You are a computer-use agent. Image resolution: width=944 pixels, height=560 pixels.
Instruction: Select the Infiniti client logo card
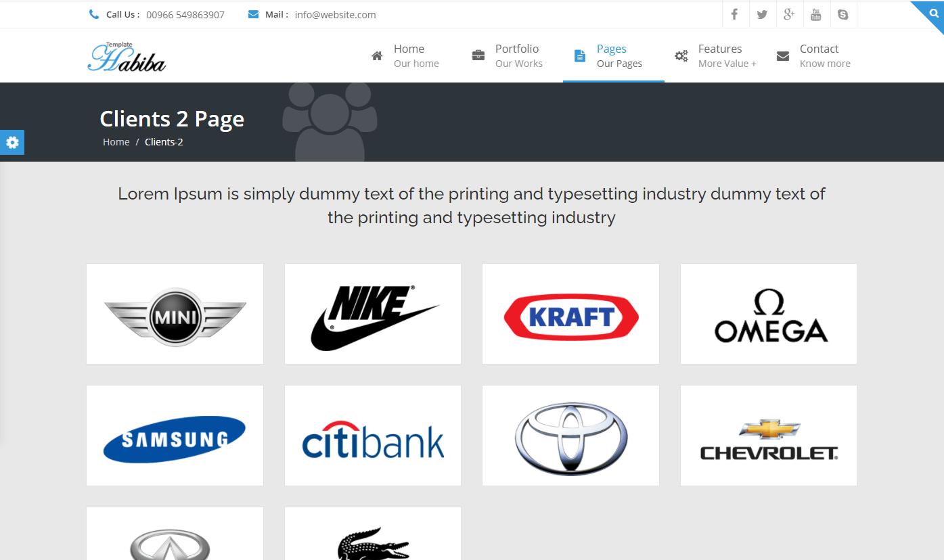[175, 534]
